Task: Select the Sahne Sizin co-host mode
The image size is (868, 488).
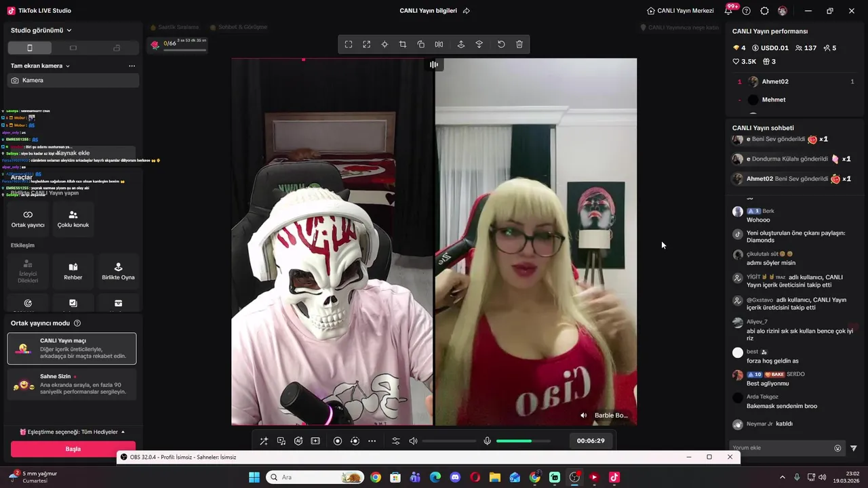Action: coord(72,384)
